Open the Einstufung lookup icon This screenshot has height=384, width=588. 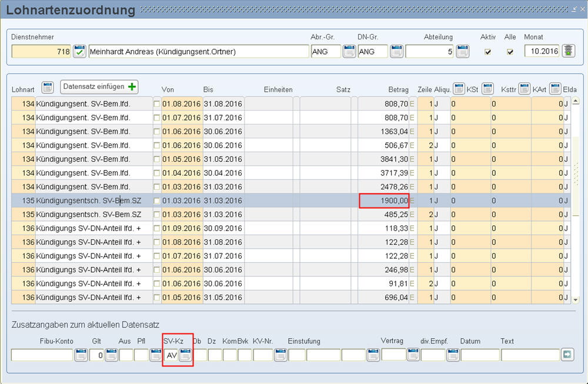[373, 355]
